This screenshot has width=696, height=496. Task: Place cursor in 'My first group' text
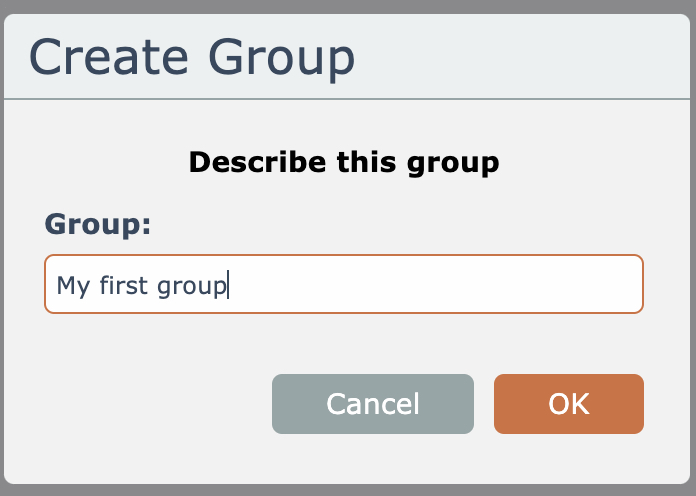click(142, 286)
